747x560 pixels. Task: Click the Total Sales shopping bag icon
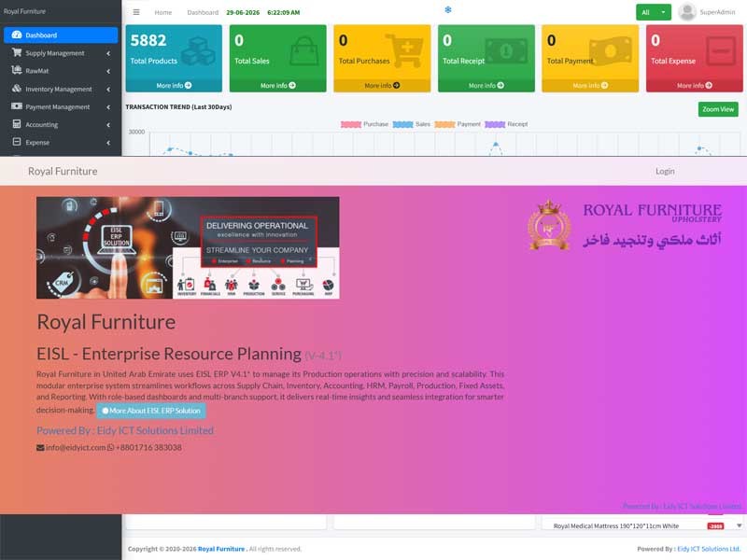click(x=304, y=51)
